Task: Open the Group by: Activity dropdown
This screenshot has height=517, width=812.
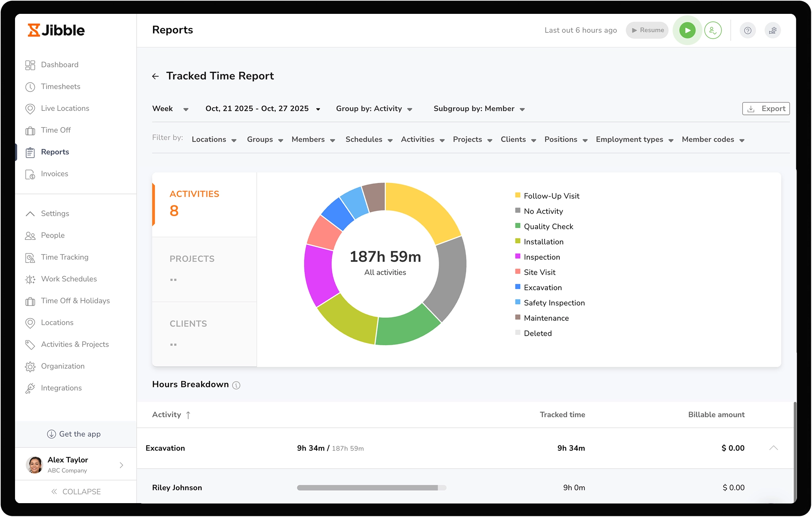Action: (374, 109)
